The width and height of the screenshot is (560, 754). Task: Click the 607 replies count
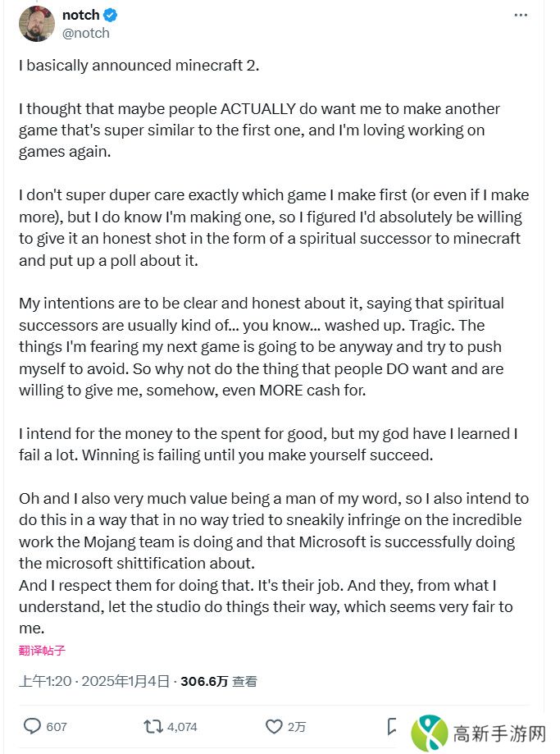tap(57, 727)
